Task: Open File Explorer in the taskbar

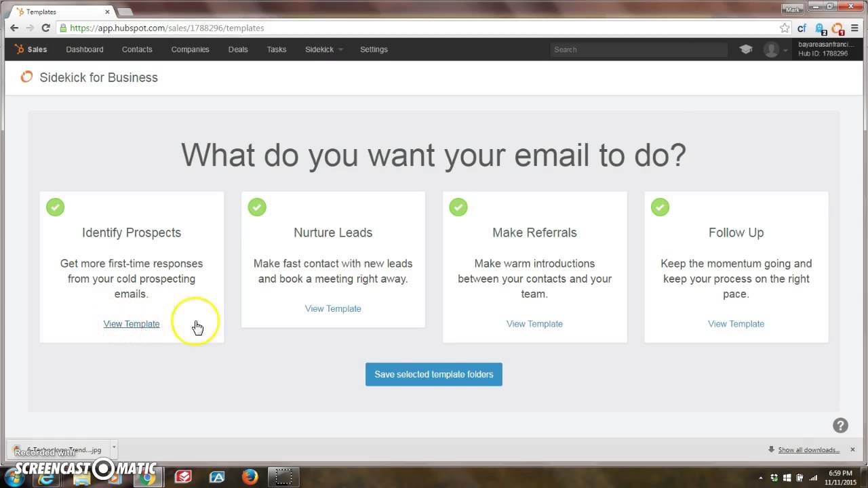Action: (x=81, y=478)
